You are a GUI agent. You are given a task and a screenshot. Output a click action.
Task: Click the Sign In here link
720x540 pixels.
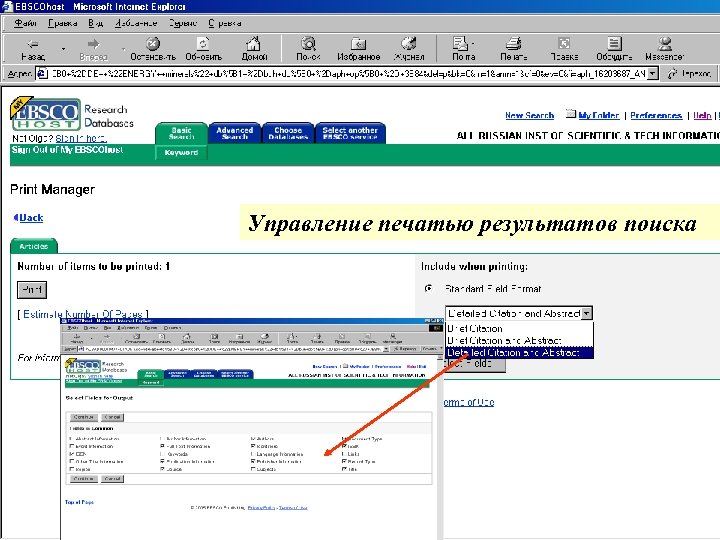pos(81,138)
